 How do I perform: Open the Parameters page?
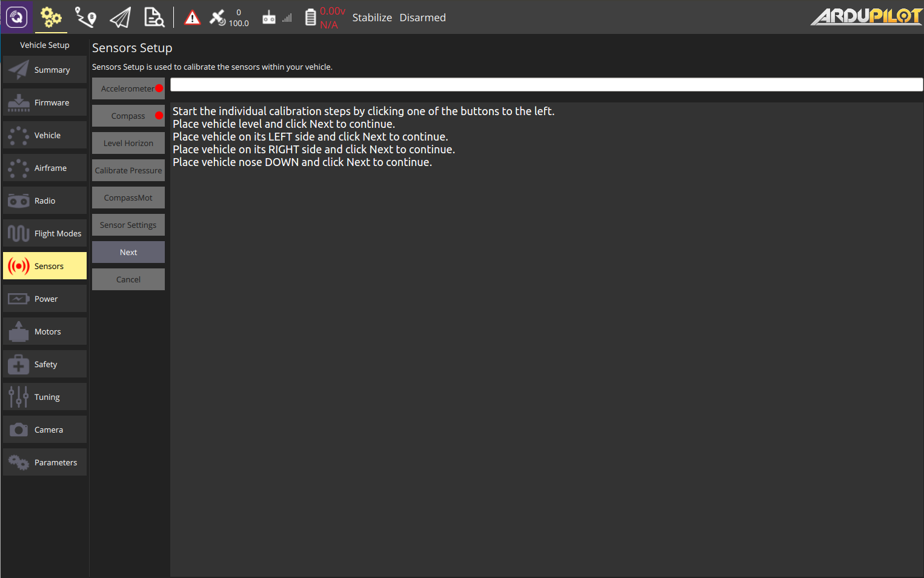[45, 462]
